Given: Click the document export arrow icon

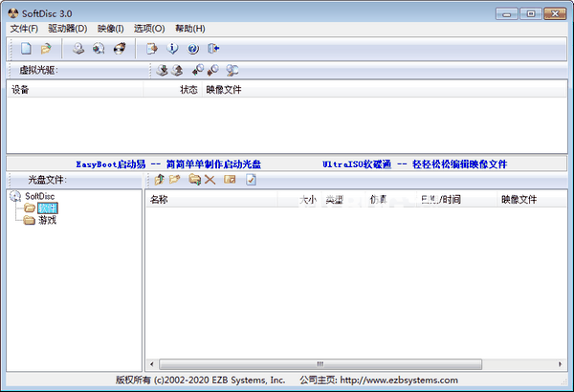Looking at the screenshot, I should coord(151,49).
